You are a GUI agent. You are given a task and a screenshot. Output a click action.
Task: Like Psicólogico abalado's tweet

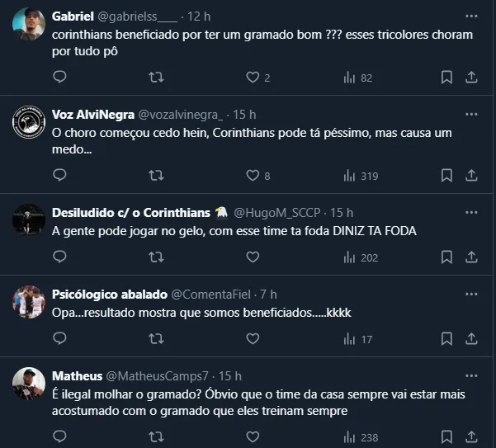pos(253,339)
